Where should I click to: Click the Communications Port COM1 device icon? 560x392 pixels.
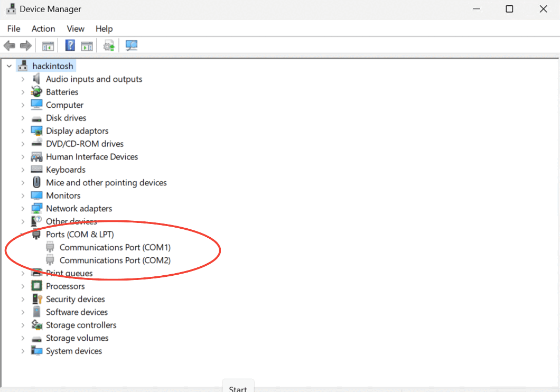pyautogui.click(x=50, y=247)
